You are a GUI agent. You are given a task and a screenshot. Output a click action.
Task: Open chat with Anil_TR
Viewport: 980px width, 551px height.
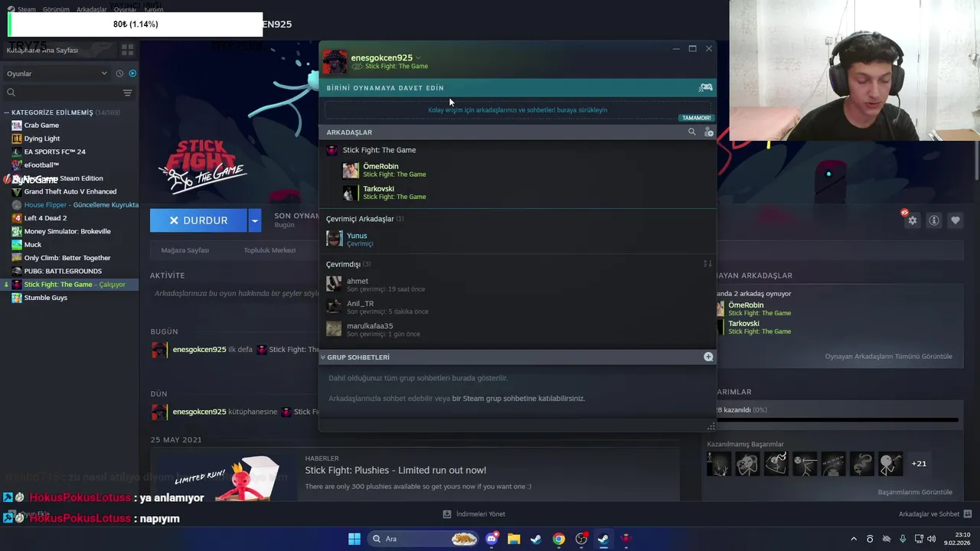517,307
